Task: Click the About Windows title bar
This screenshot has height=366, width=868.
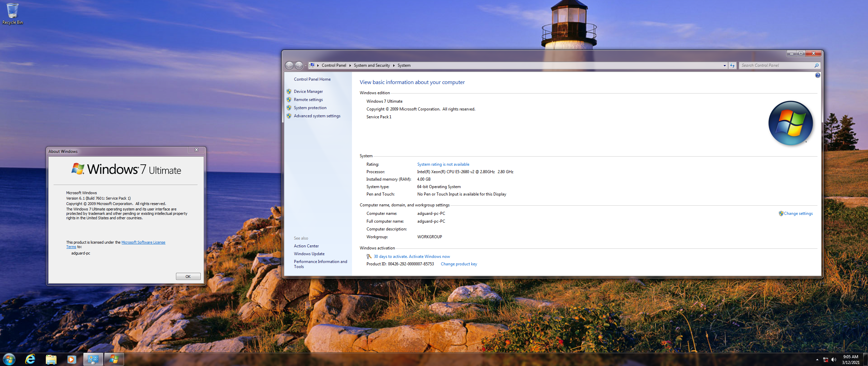Action: point(118,151)
